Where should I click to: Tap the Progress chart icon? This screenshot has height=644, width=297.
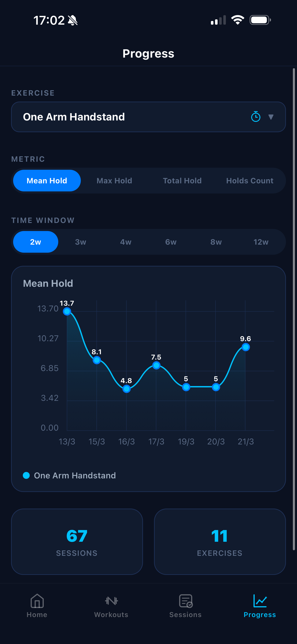(x=260, y=601)
